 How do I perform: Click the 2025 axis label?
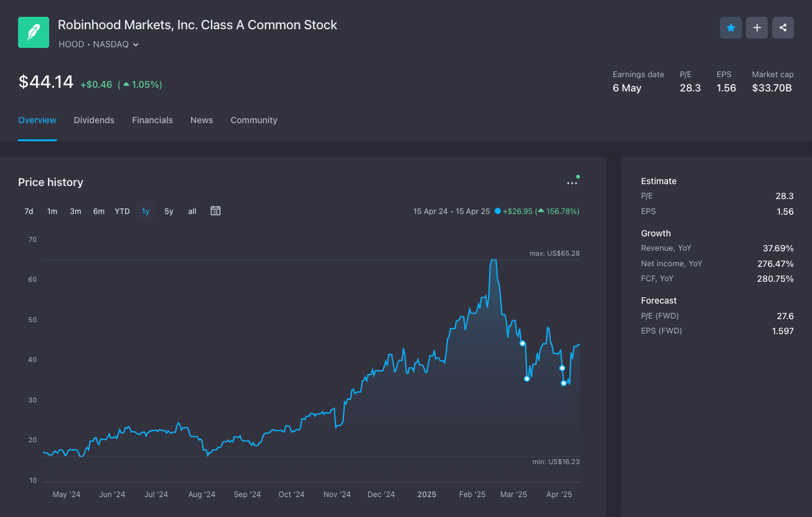pyautogui.click(x=427, y=495)
